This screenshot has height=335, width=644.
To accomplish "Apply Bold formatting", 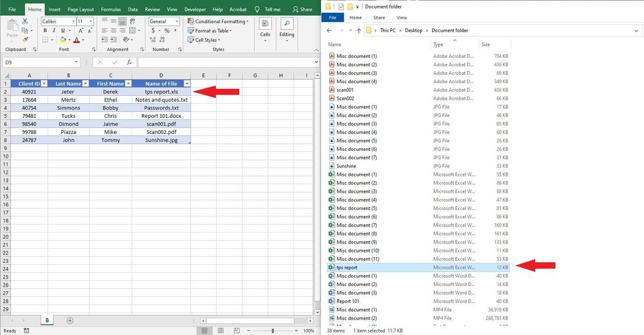I will [x=45, y=31].
